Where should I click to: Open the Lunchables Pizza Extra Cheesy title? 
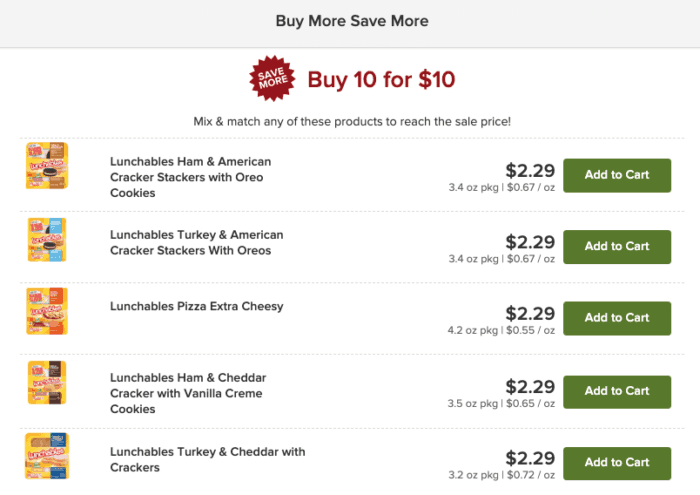pyautogui.click(x=196, y=306)
